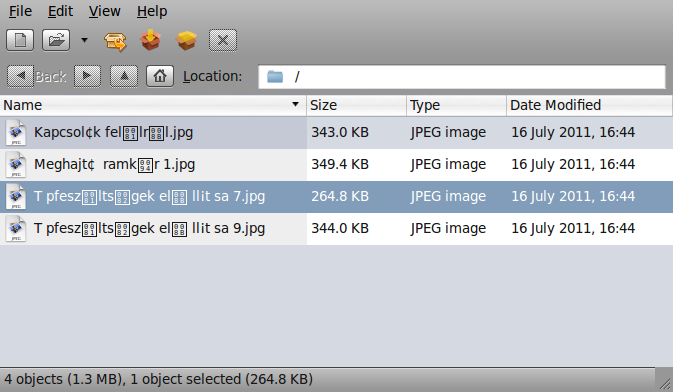Click the Extract files toolbar icon
The height and width of the screenshot is (392, 673).
(115, 41)
